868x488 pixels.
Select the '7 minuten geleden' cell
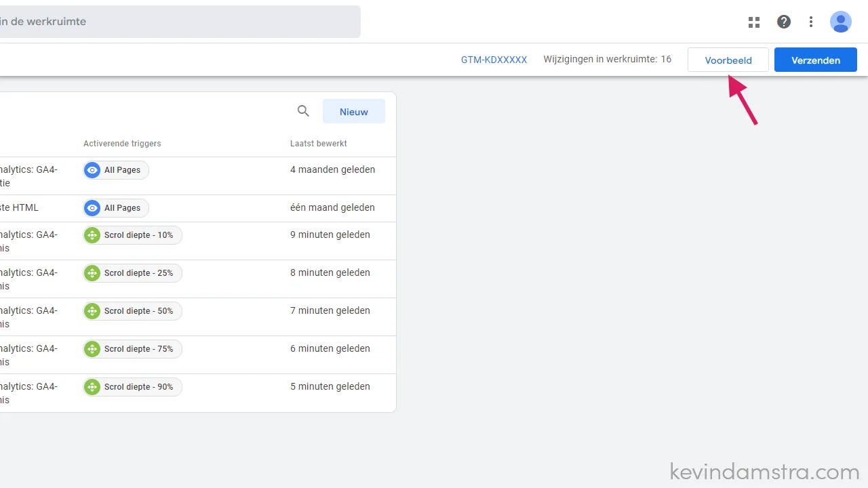tap(330, 310)
